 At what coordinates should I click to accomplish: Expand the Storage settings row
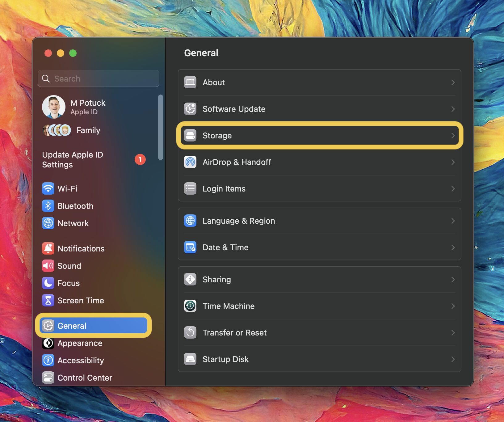click(x=319, y=136)
